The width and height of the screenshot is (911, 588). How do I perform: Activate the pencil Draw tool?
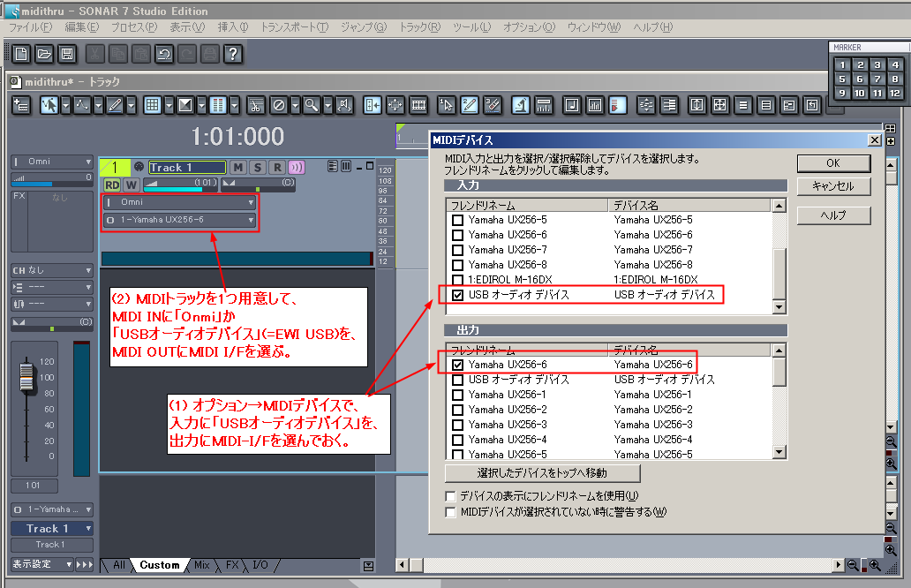[115, 105]
